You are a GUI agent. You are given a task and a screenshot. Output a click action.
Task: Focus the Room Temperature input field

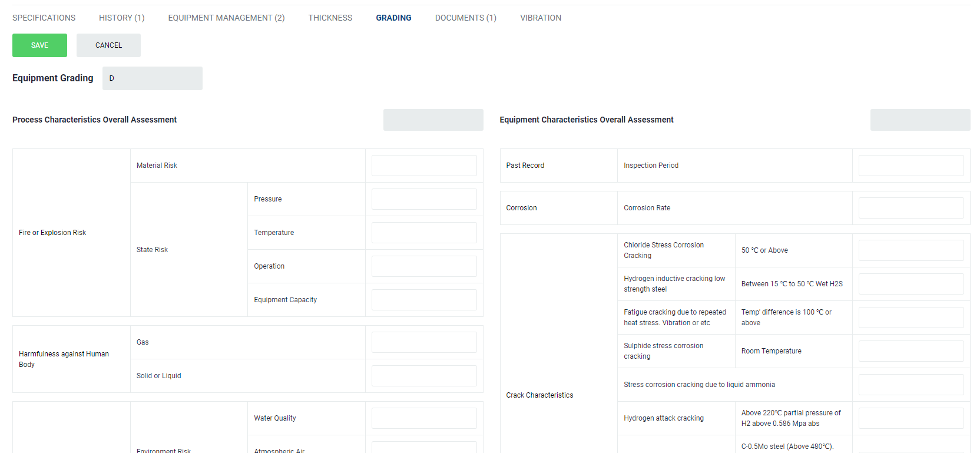pos(911,351)
